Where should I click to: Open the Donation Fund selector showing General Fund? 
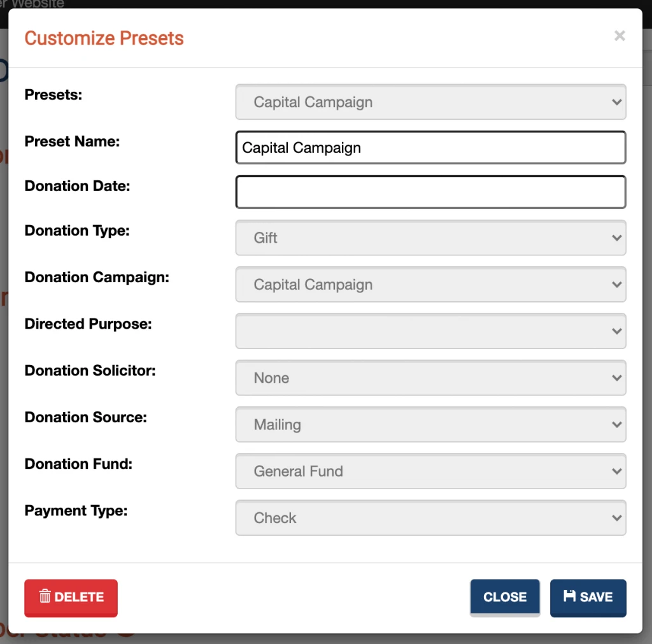[x=430, y=471]
